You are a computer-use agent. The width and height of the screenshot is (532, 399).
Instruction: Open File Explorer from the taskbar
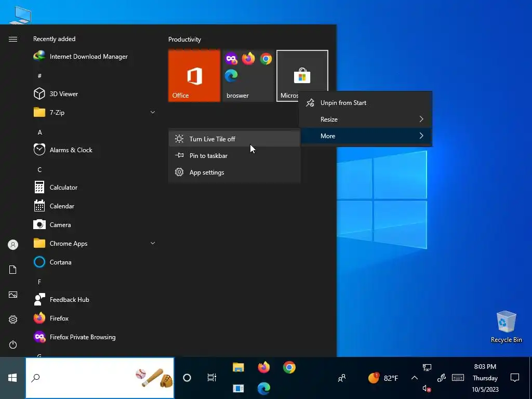point(238,367)
